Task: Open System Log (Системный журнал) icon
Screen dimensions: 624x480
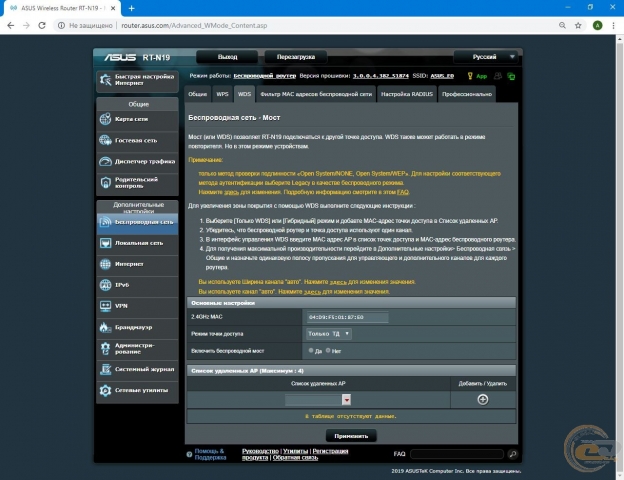Action: (105, 369)
